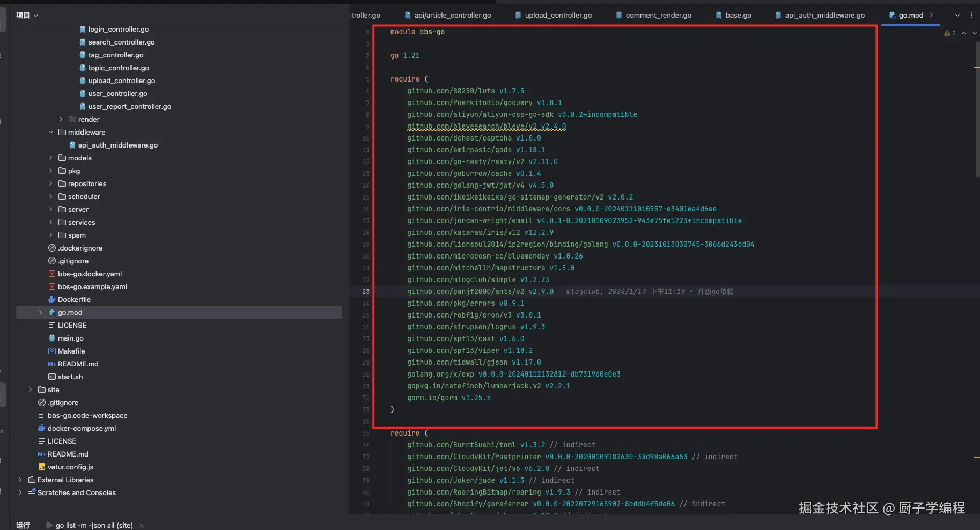Click the go 1.21 version line

pos(405,55)
